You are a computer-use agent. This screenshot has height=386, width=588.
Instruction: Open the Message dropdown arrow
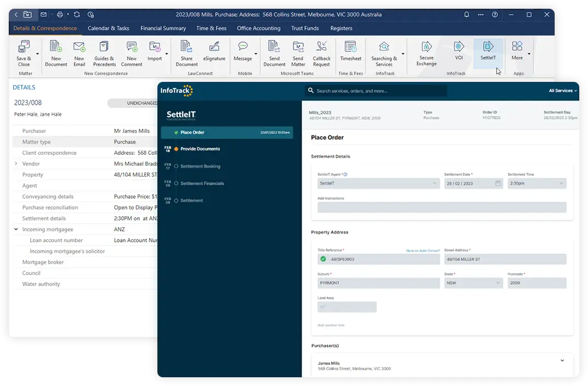point(256,54)
